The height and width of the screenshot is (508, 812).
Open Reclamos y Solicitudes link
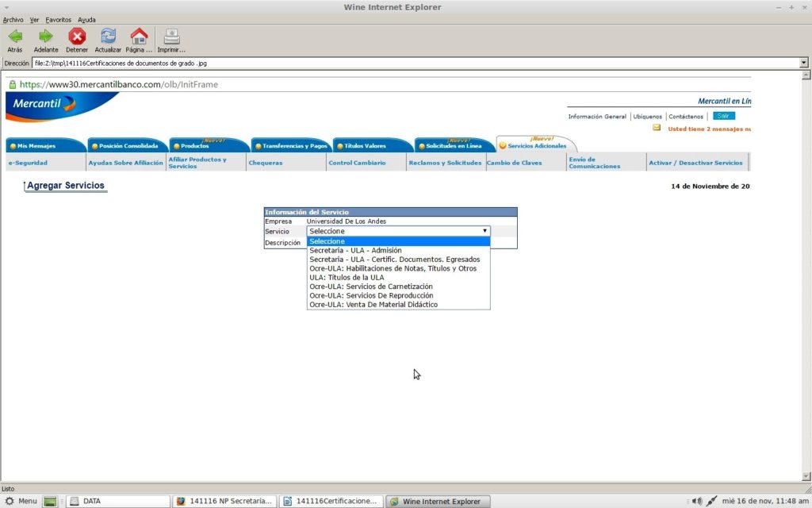[x=446, y=163]
